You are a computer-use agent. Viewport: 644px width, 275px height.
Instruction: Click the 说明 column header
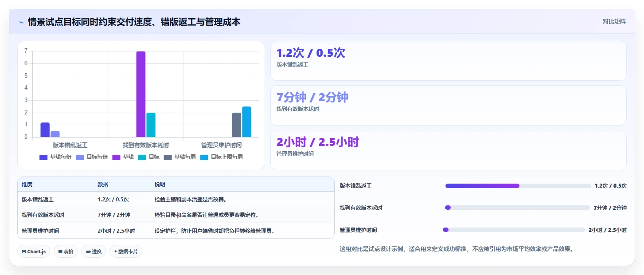(x=160, y=185)
